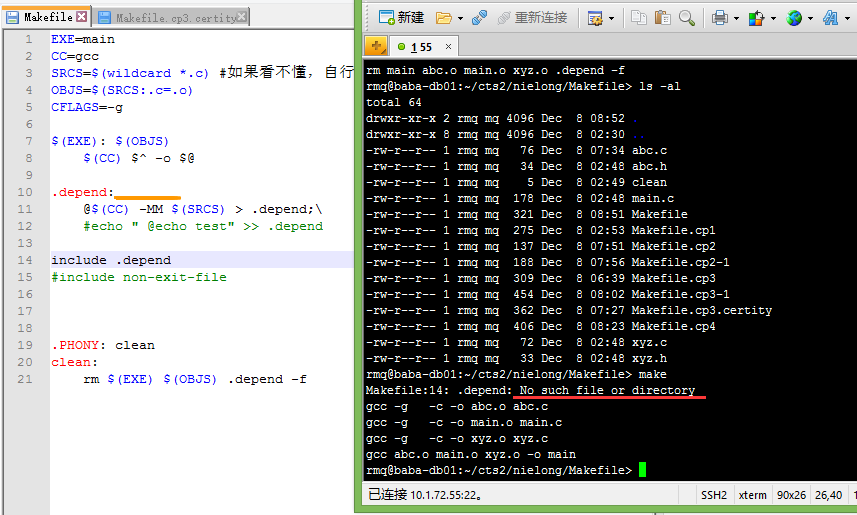Click 'OBJS=$(SRCS:.c=.o)' on line 4
This screenshot has height=515, width=857.
click(x=122, y=90)
